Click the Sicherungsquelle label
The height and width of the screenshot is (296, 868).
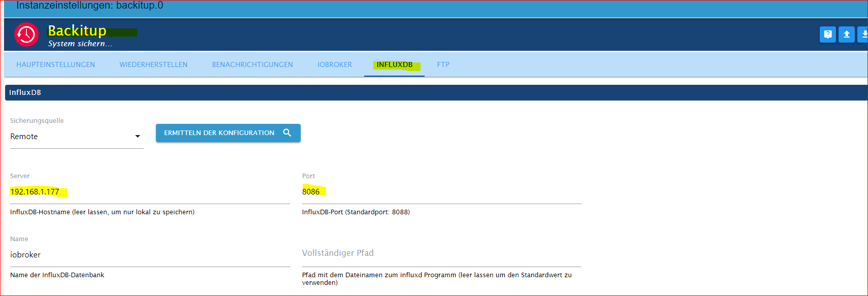click(x=37, y=121)
